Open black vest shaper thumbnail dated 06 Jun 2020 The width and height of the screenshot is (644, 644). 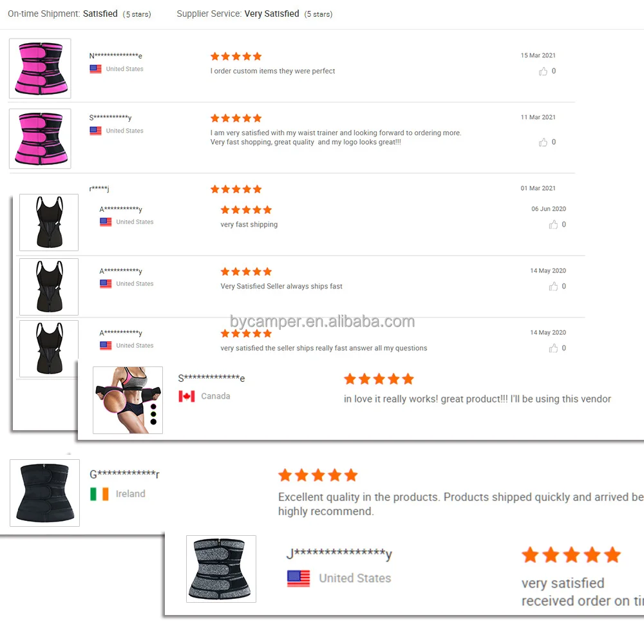tap(49, 222)
